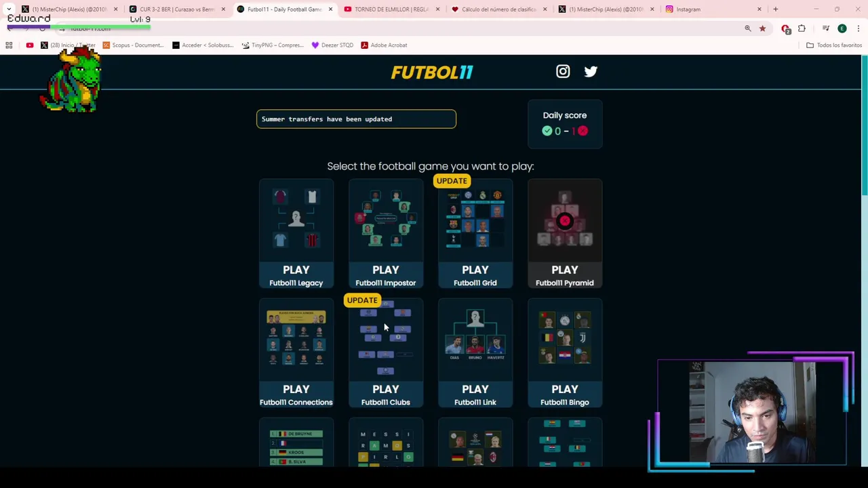Click the Daily score box
This screenshot has width=868, height=488.
564,124
